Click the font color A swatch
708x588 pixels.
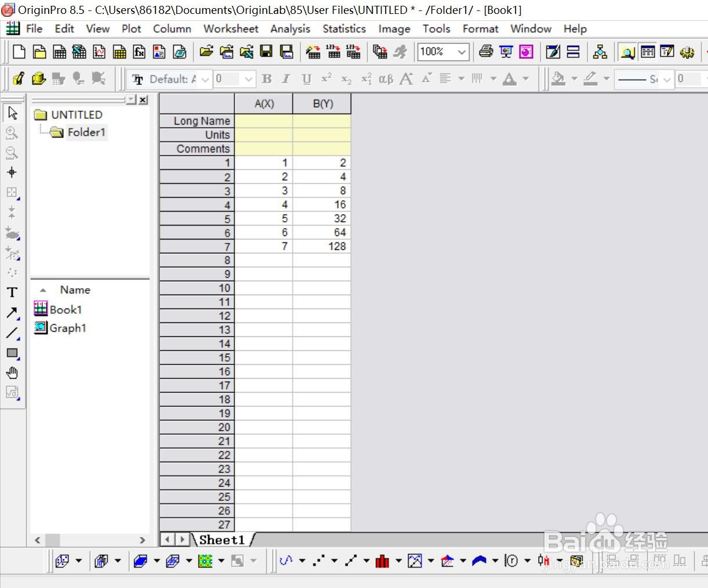(x=510, y=79)
